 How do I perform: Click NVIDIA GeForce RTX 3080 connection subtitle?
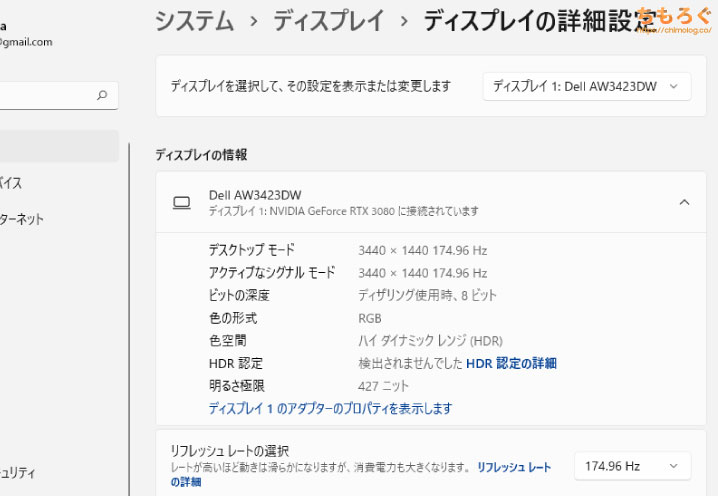pos(343,211)
